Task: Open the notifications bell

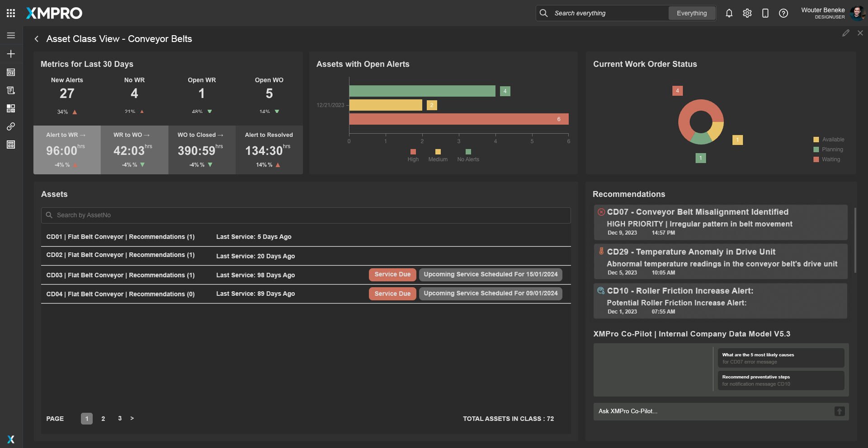Action: click(x=729, y=13)
